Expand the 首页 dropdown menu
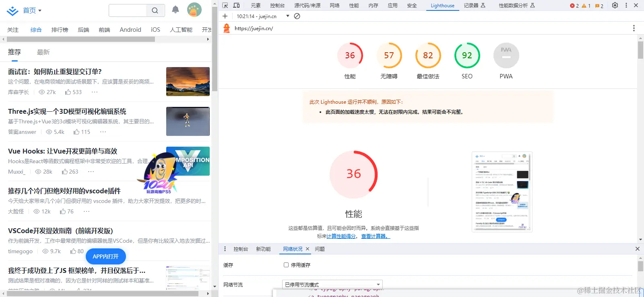 tap(32, 10)
